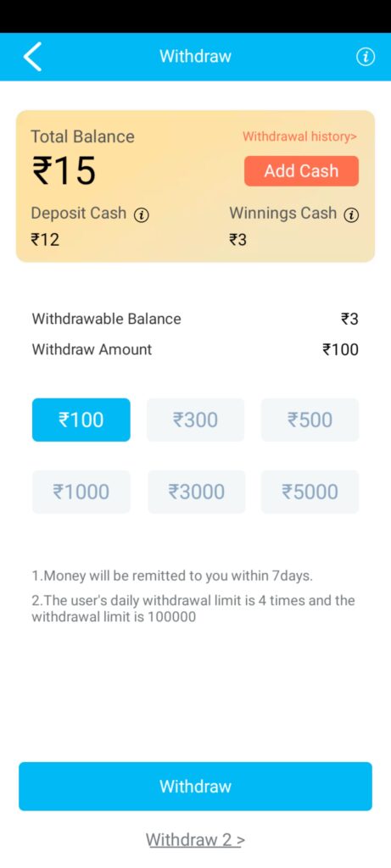The width and height of the screenshot is (391, 868).
Task: Tap the Deposit Cash info icon
Action: coord(142,215)
